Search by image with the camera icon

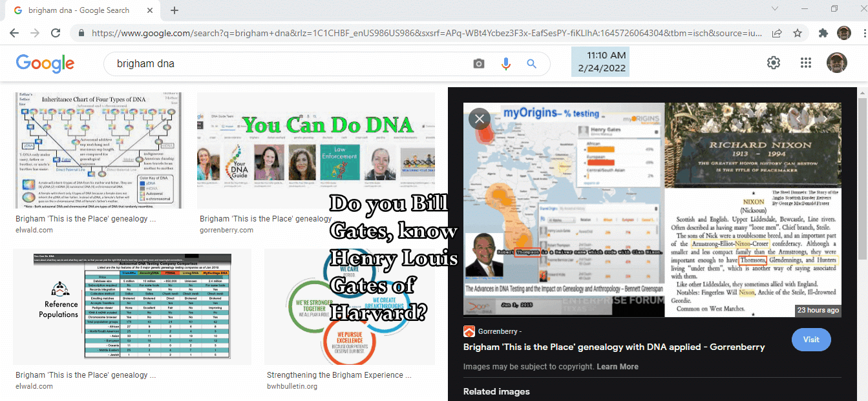pos(478,64)
